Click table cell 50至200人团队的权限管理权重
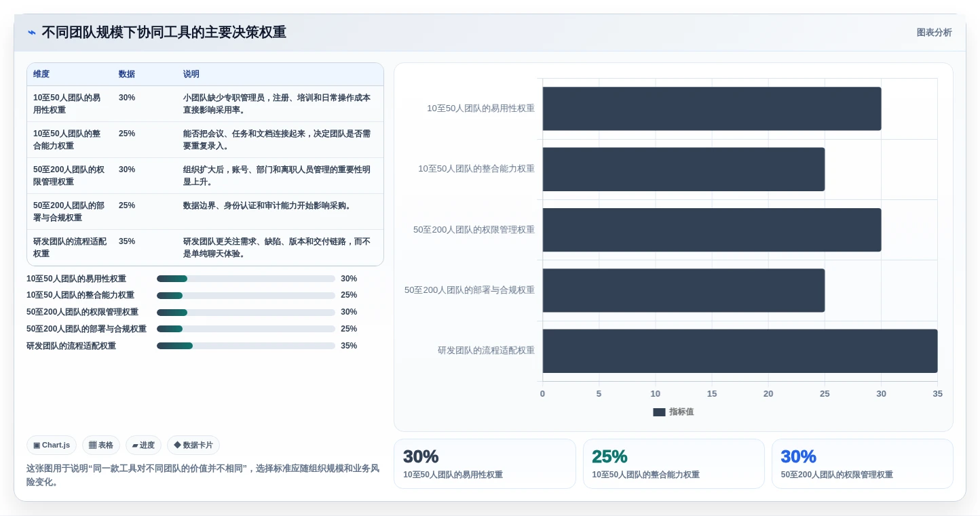Image resolution: width=980 pixels, height=516 pixels. pos(69,176)
